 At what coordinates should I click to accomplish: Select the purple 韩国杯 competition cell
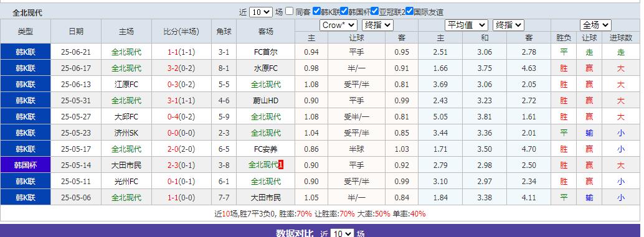(26, 165)
